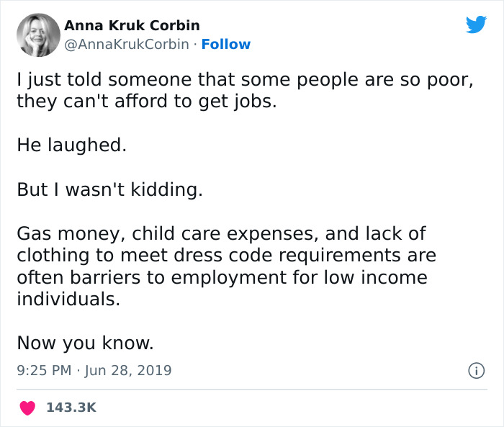Select the "dress code requirements" line
Screen dimensions: 504x427
pyautogui.click(x=226, y=256)
